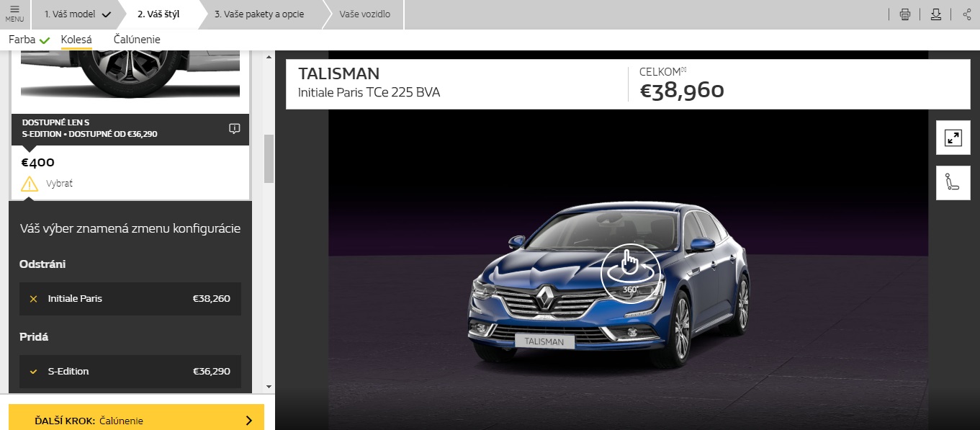This screenshot has height=430, width=980.
Task: Open the Čalúnenie sub-tab
Action: [137, 40]
